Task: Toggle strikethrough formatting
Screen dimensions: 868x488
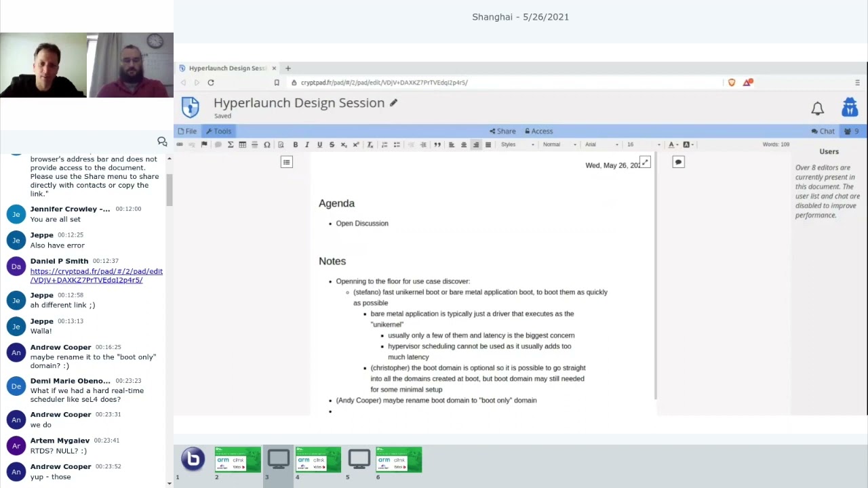Action: 332,144
